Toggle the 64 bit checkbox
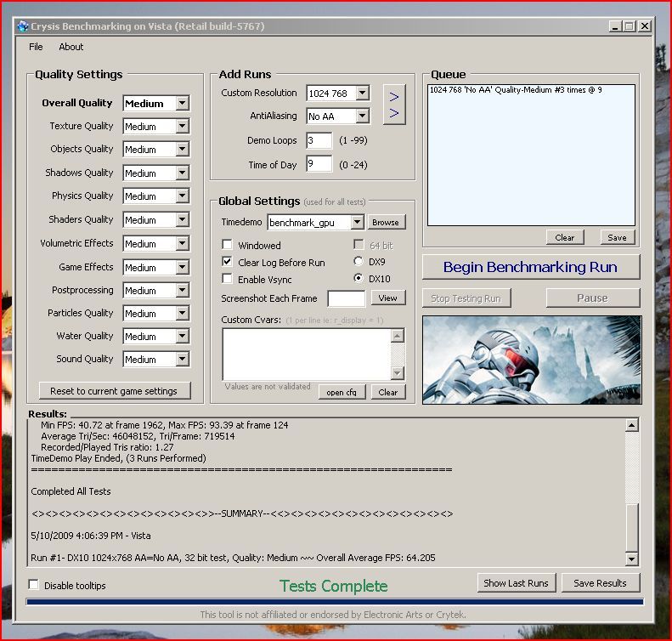The image size is (672, 641). point(359,245)
